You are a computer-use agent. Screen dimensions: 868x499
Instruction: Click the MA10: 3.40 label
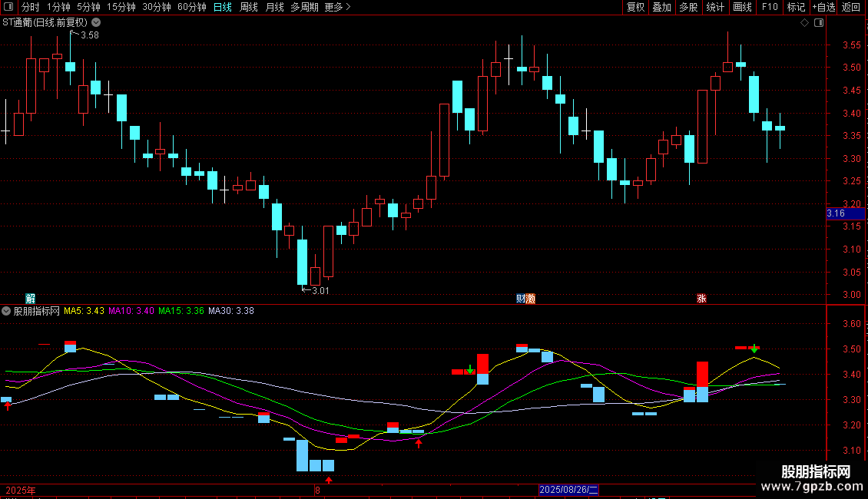point(131,311)
